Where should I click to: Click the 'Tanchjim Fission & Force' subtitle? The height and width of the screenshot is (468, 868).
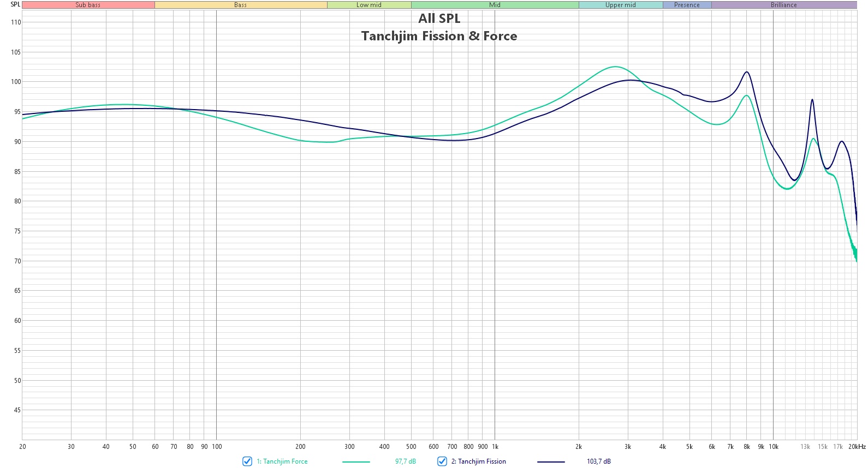(x=439, y=36)
